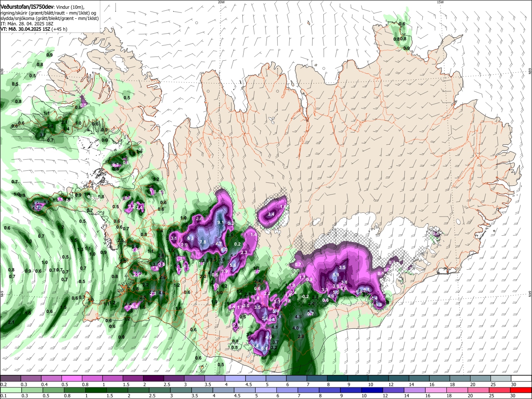Click the 0.6 value near the northern tip
Viewport: 532px width, 399px height.
tap(402, 24)
